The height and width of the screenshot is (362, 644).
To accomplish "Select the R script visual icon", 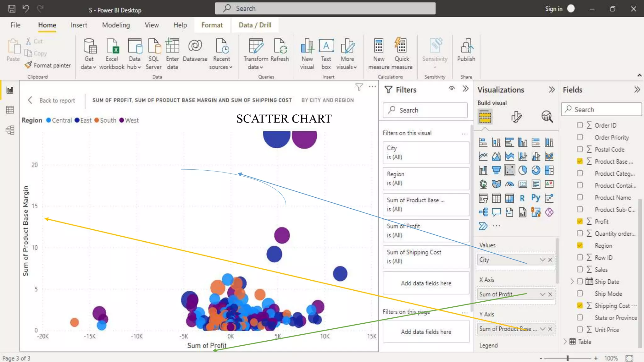I will point(522,198).
